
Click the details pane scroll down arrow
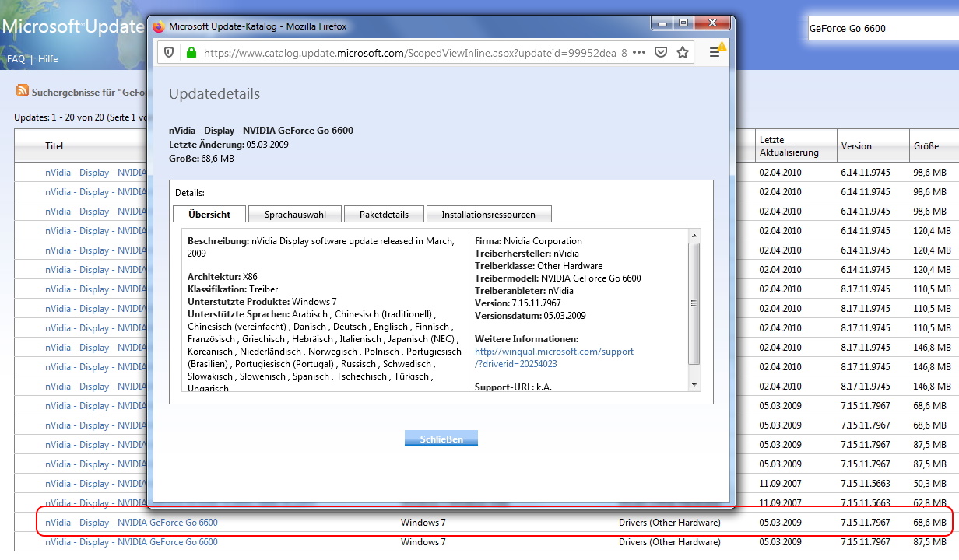tap(694, 383)
